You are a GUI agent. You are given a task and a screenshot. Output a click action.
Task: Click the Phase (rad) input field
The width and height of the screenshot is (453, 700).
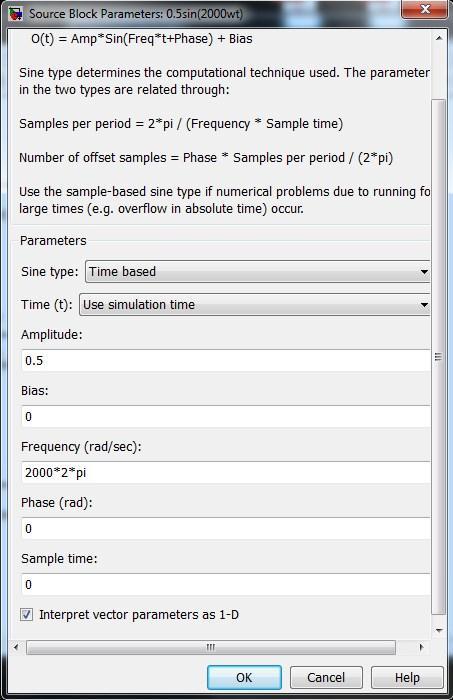click(x=226, y=529)
